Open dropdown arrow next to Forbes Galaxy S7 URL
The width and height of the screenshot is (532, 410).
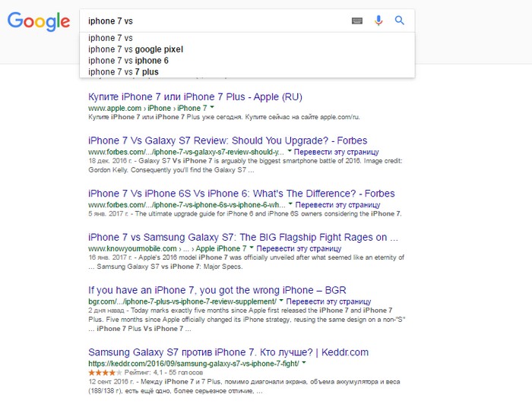click(x=290, y=151)
